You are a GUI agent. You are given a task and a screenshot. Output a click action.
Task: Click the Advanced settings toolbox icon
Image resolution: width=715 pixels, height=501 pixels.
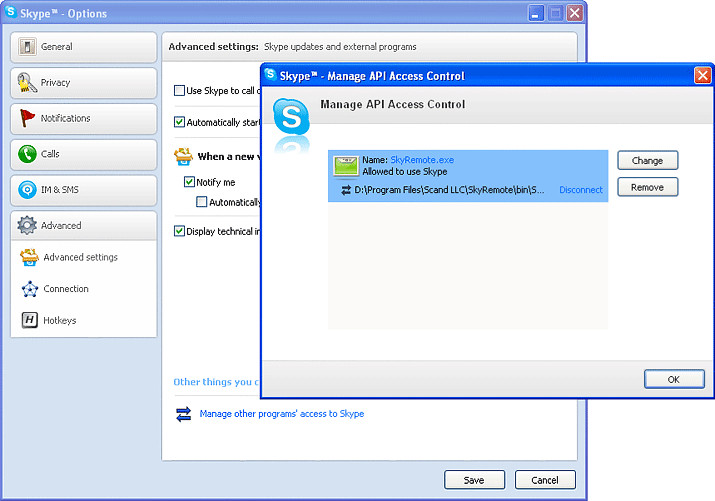30,257
